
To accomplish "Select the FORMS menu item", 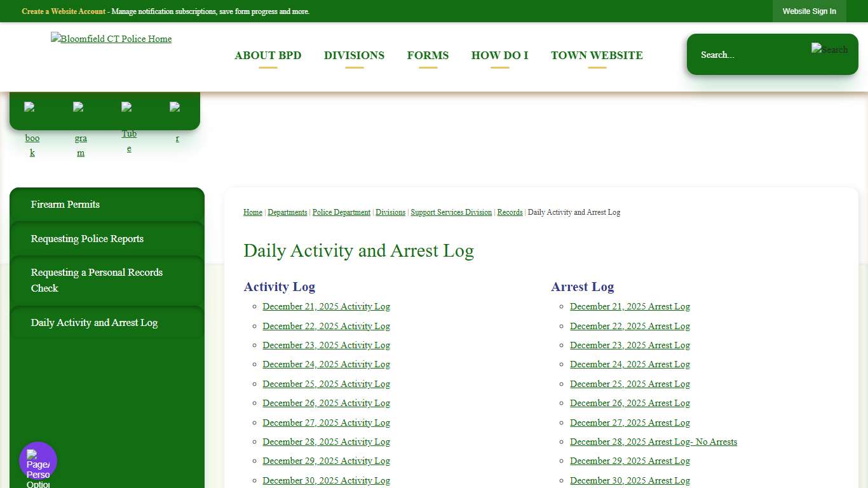I will point(428,55).
